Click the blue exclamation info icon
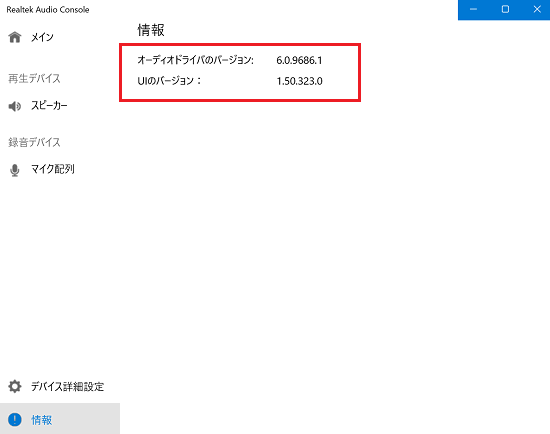Viewport: 550px width, 434px height. point(15,420)
